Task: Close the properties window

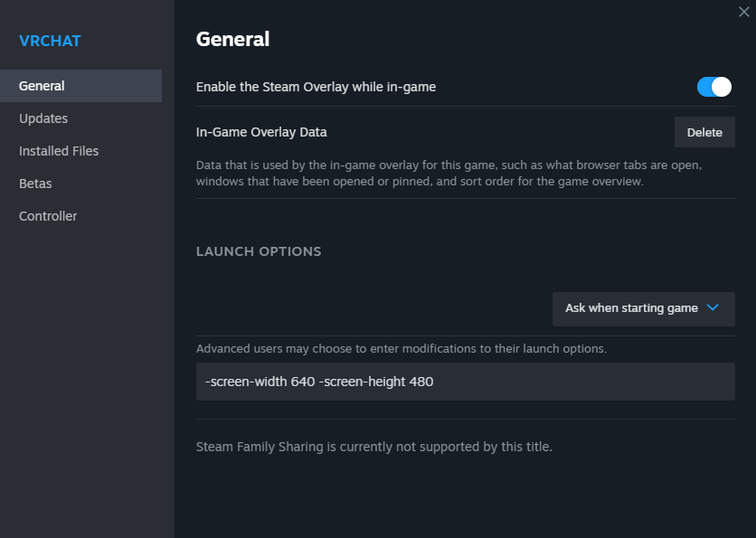Action: (744, 12)
